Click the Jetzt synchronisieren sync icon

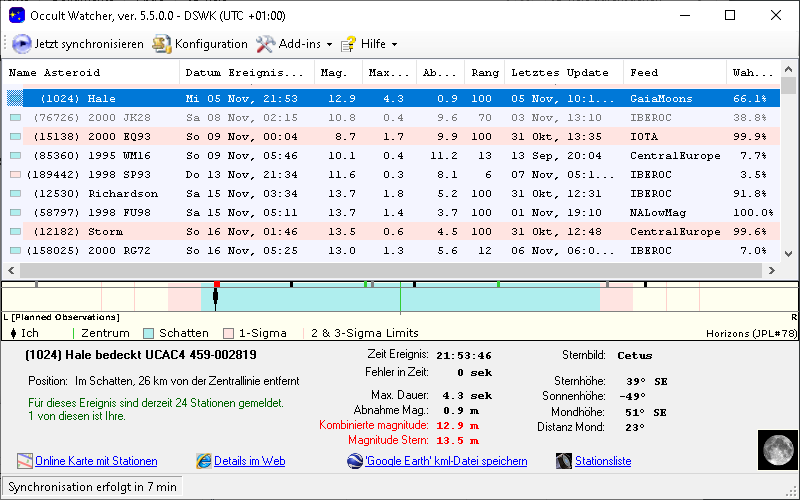pos(21,44)
